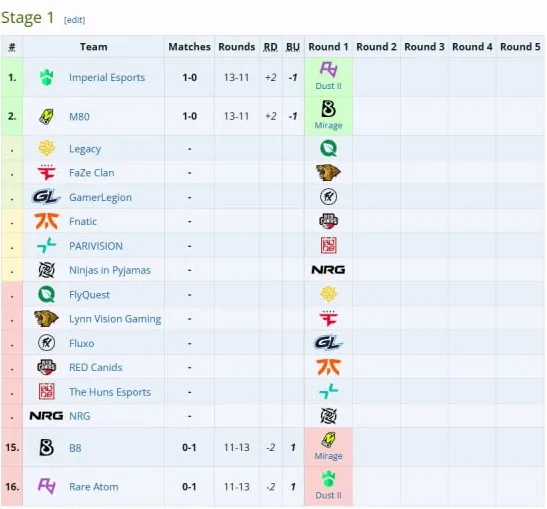Screen dimensions: 547x509
Task: Click Rare Atom's 0-1 match record
Action: point(189,487)
